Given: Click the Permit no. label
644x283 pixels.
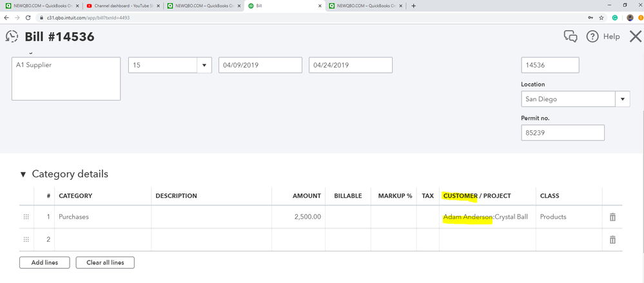Looking at the screenshot, I should pyautogui.click(x=535, y=118).
